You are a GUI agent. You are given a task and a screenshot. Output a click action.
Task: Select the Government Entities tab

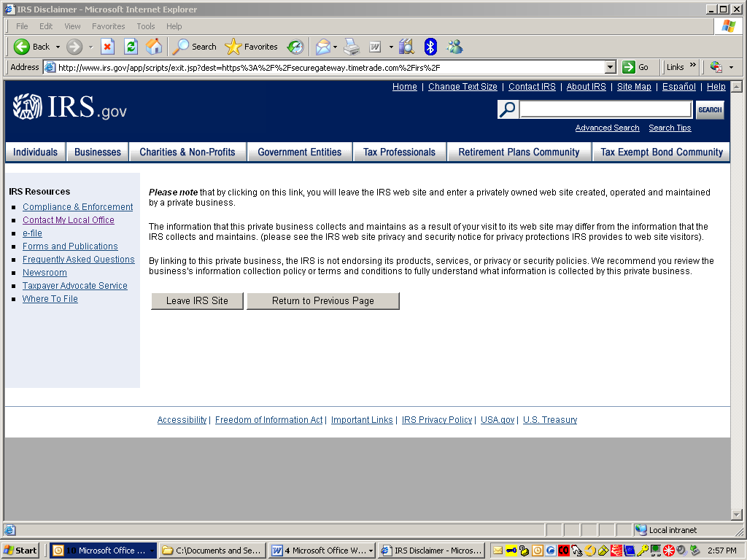point(300,152)
